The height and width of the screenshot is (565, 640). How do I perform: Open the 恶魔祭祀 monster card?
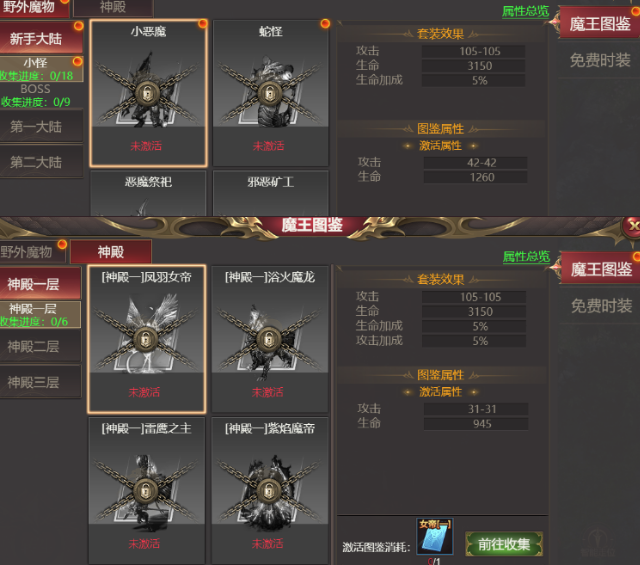(148, 193)
